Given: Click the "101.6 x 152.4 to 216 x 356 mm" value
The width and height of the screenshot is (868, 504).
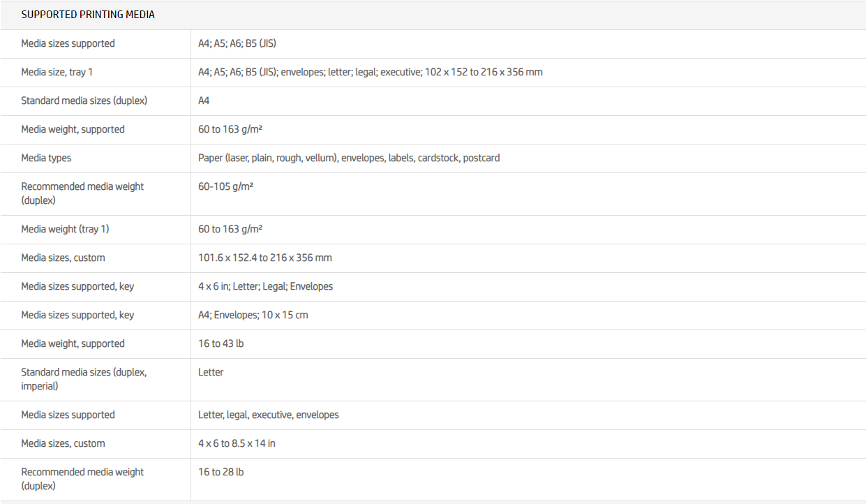Looking at the screenshot, I should [265, 258].
